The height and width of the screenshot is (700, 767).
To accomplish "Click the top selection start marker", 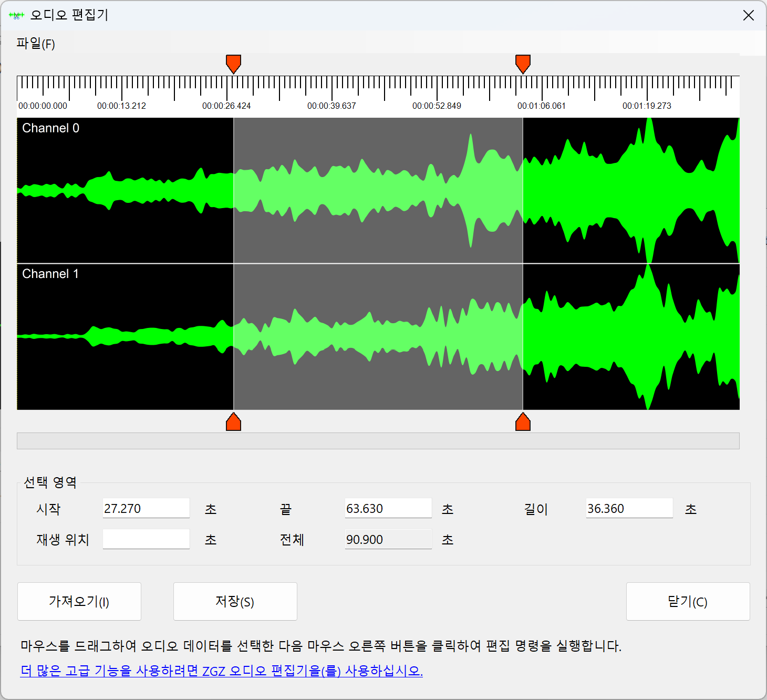I will [233, 64].
